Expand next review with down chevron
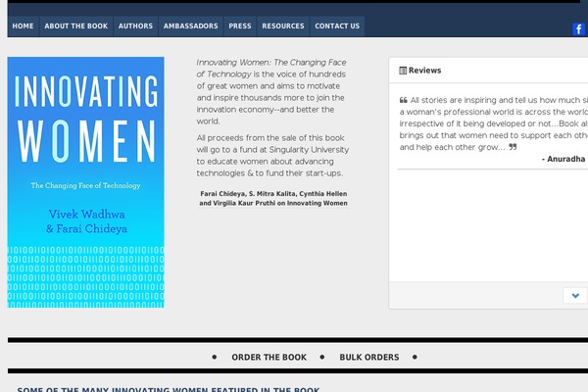 click(x=575, y=296)
